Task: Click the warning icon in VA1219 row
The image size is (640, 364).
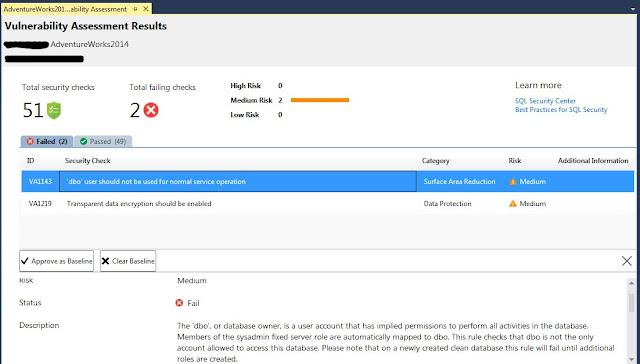Action: [513, 204]
